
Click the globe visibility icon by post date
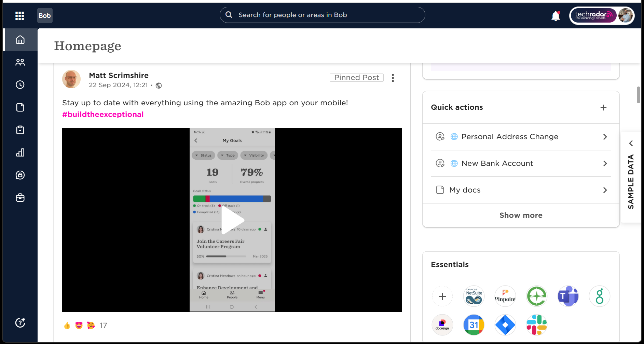click(x=159, y=85)
